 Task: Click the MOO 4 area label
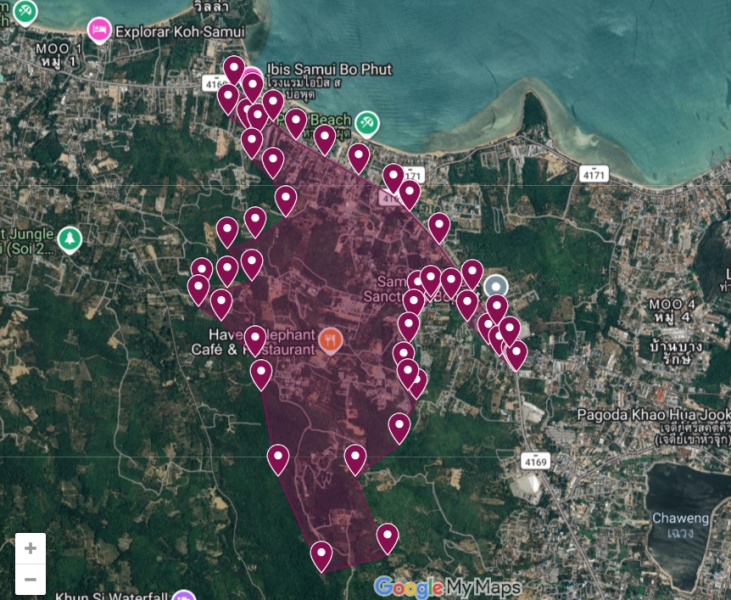[671, 303]
